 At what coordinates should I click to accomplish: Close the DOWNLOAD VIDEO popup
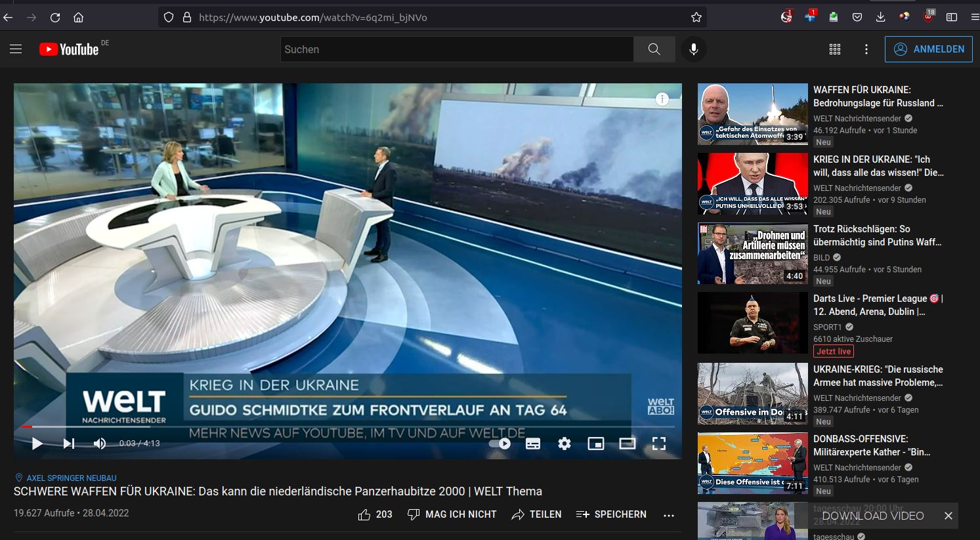[x=948, y=516]
